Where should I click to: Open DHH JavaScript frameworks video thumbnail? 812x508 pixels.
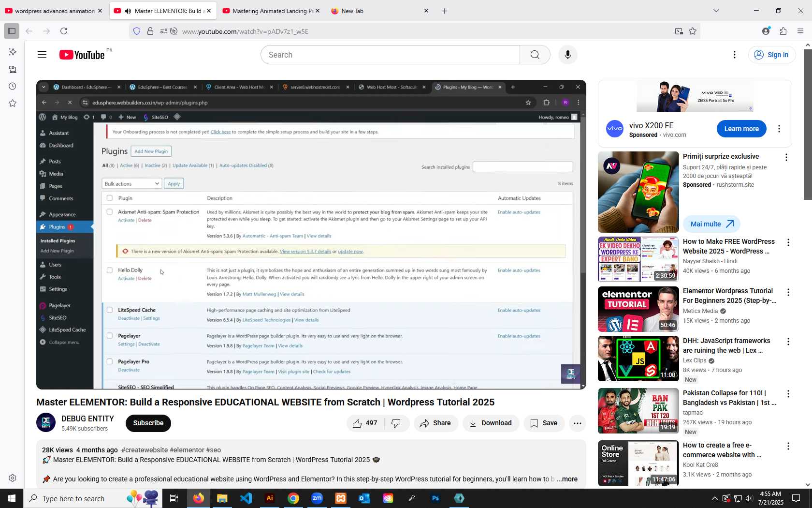638,359
